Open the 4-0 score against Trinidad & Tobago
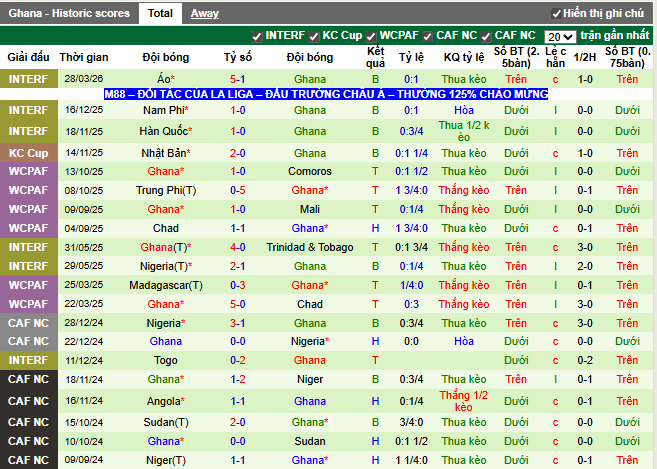 (x=238, y=247)
